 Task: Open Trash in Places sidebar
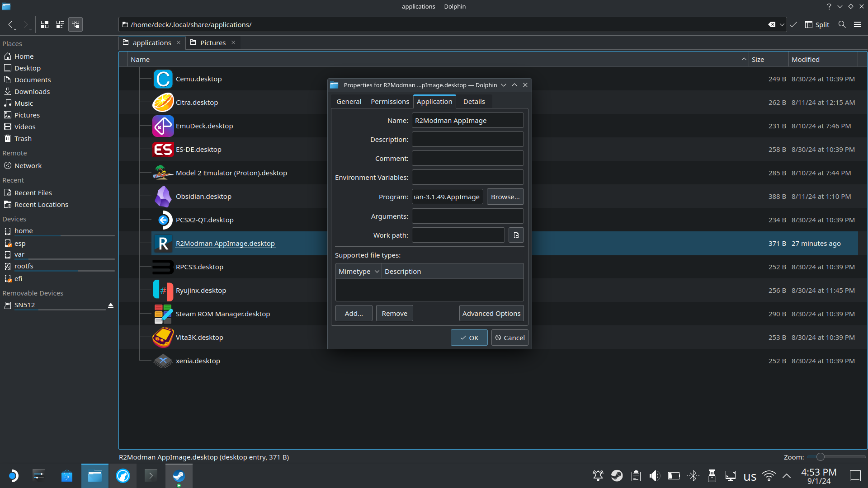[59, 139]
